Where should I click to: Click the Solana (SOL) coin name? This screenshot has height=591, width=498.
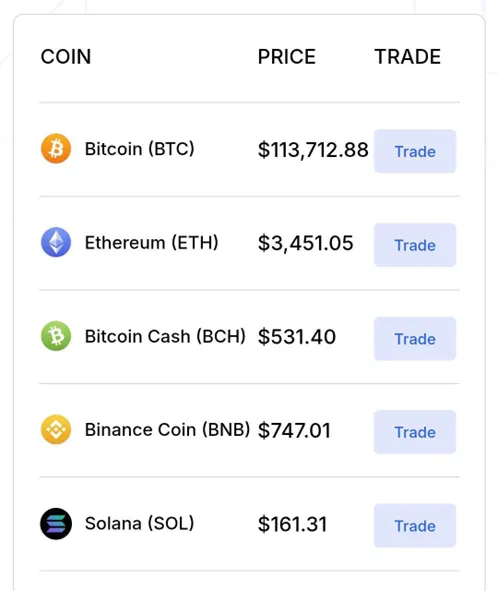tap(139, 524)
